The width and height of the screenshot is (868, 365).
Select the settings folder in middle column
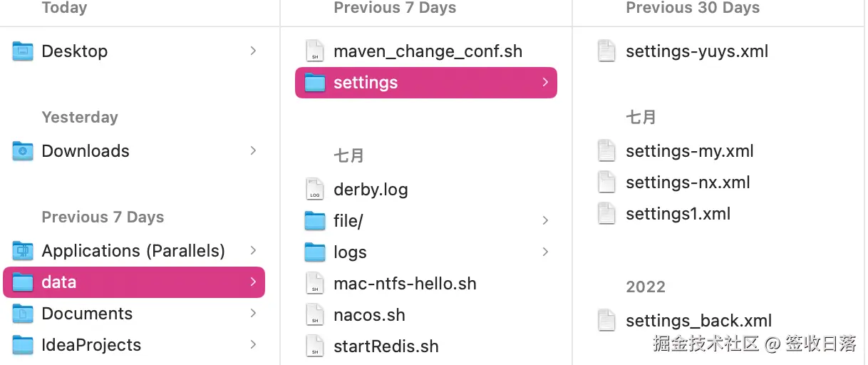point(425,83)
